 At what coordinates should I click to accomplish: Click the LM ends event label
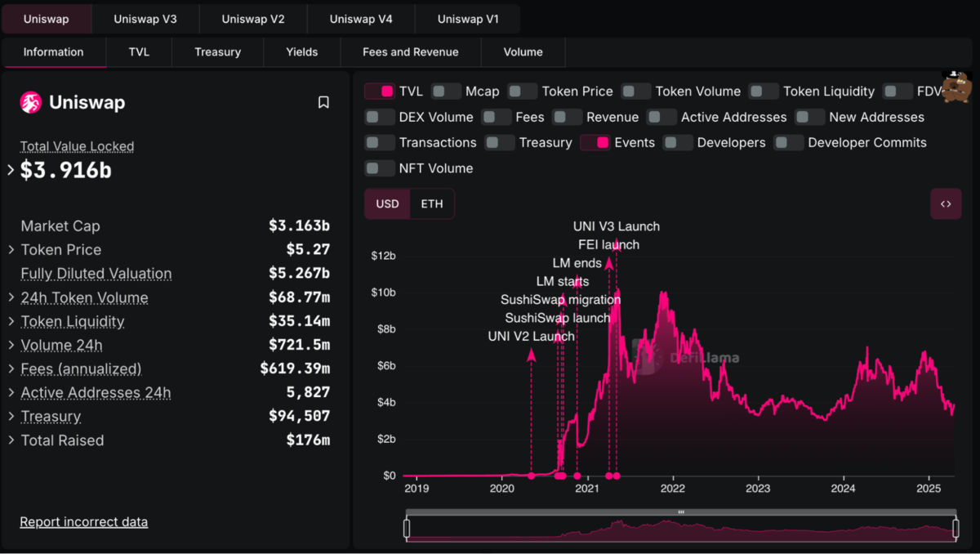577,263
